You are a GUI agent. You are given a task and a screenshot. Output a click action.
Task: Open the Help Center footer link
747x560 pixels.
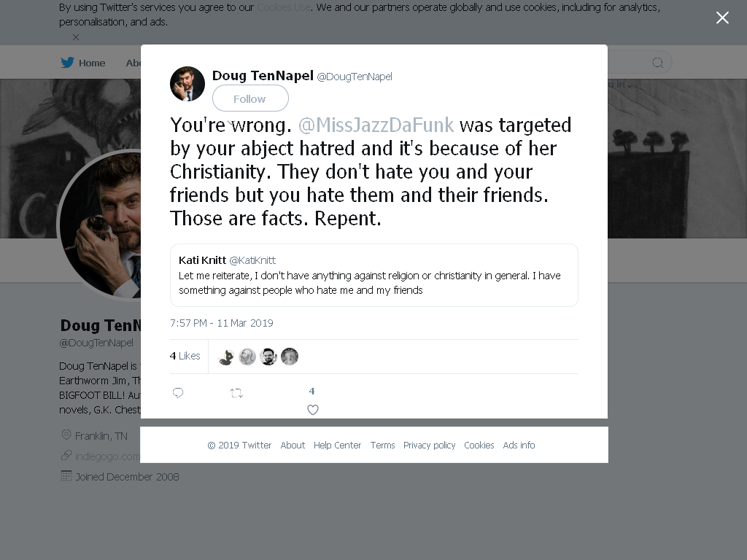tap(337, 445)
